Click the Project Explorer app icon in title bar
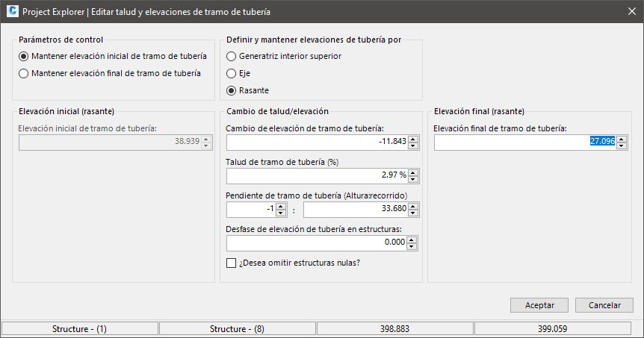The image size is (644, 338). coord(10,11)
